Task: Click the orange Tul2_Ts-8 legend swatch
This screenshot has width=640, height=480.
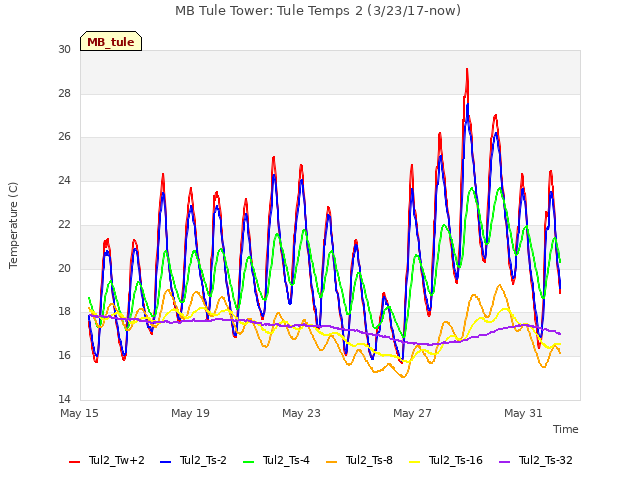Action: point(332,462)
